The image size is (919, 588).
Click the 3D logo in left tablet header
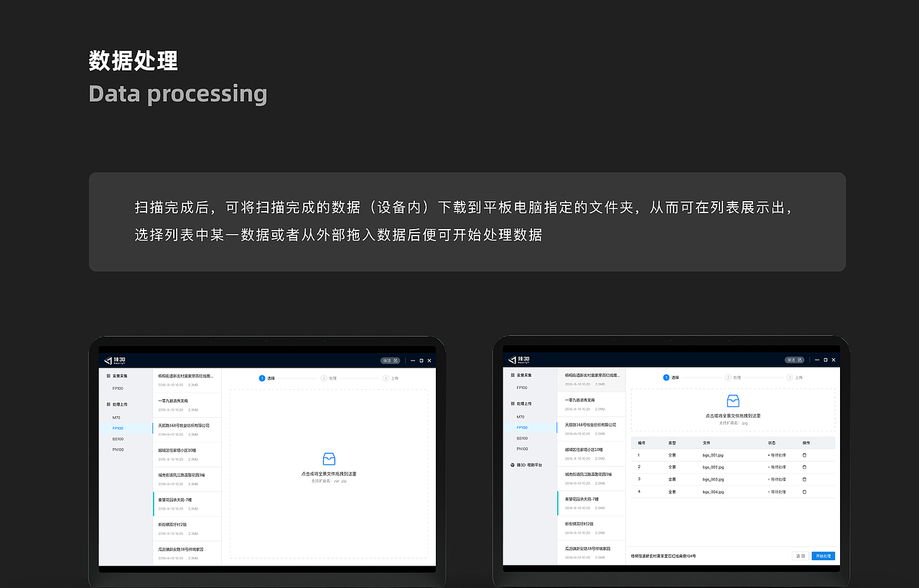tap(116, 360)
